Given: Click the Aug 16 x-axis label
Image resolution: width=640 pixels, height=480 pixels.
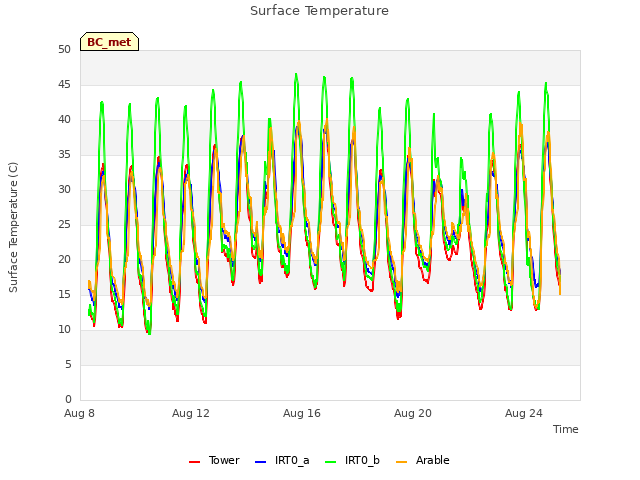Looking at the screenshot, I should (302, 413).
